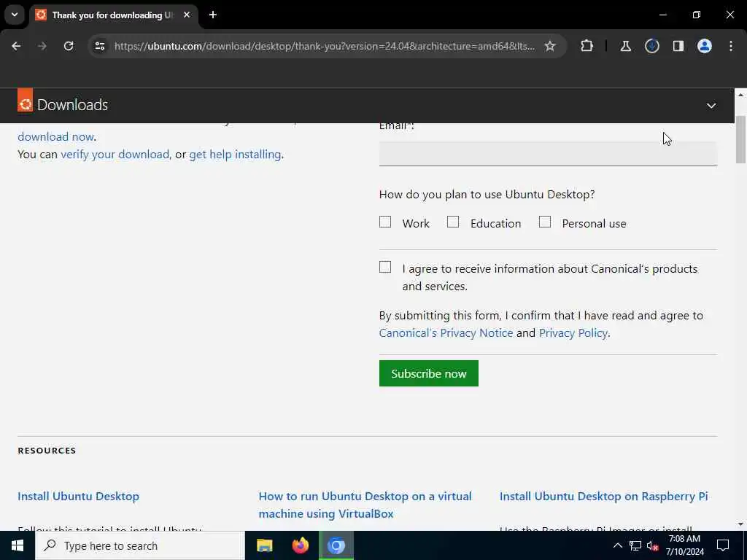Launch Firefox from the taskbar
The image size is (747, 560).
click(x=300, y=545)
